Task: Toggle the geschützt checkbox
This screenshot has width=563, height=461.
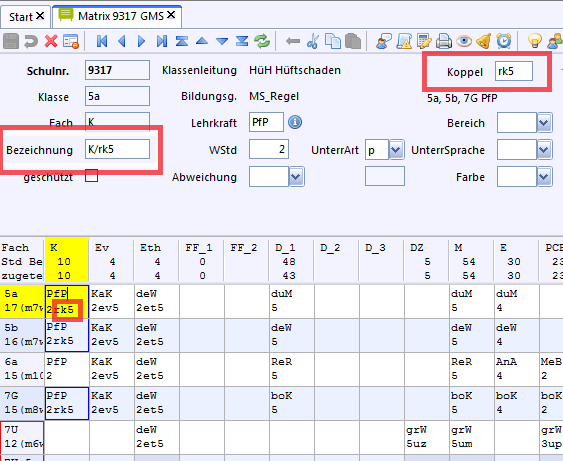Action: pos(92,176)
